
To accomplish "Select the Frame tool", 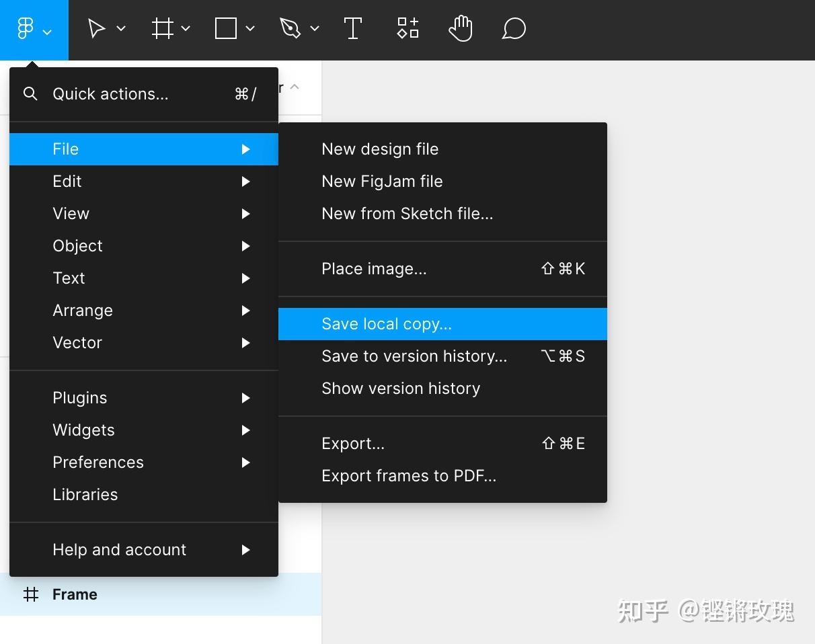I will point(162,28).
